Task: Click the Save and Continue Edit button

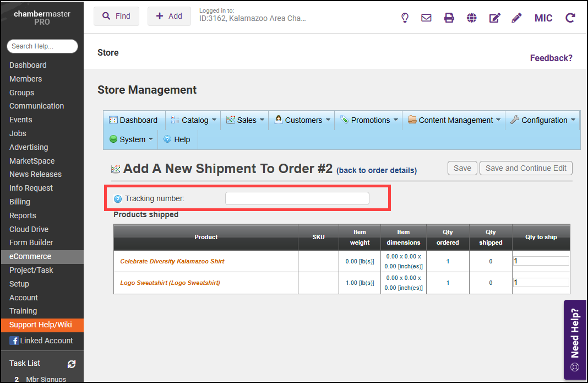Action: point(526,168)
